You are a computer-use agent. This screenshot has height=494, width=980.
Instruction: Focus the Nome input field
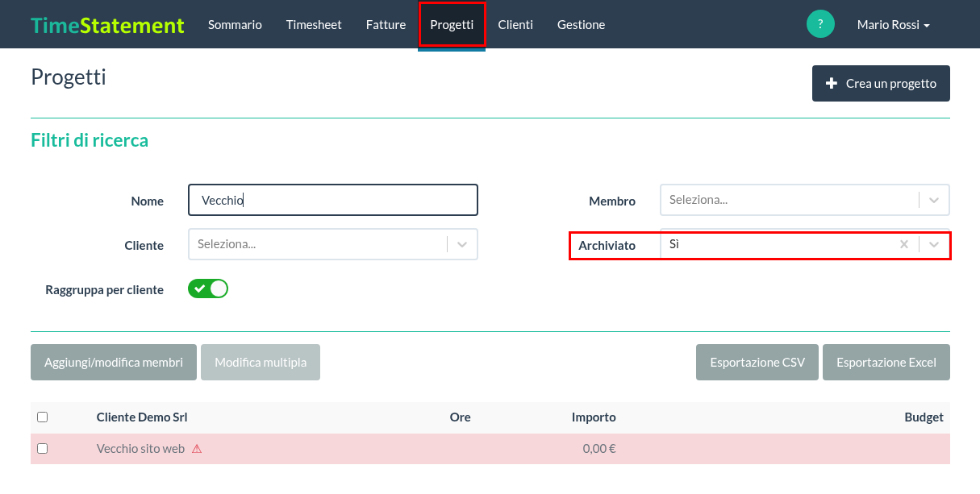[x=333, y=200]
